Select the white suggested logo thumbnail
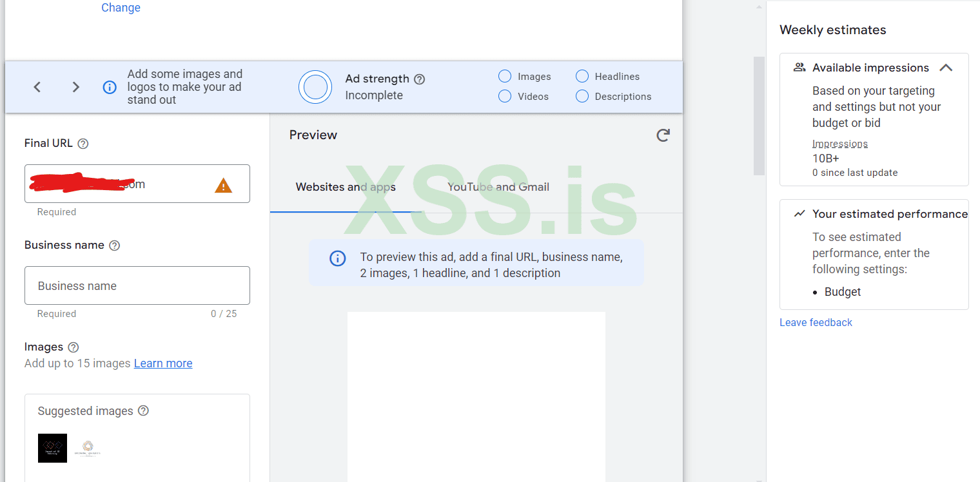 click(x=88, y=448)
